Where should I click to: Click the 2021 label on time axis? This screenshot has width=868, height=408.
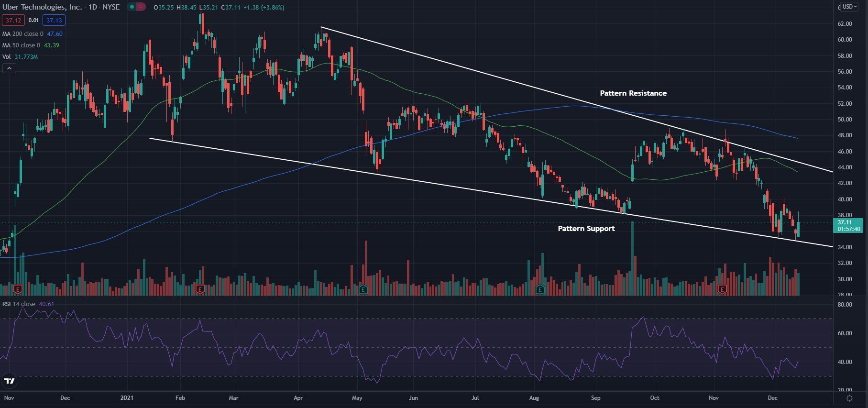pyautogui.click(x=127, y=398)
